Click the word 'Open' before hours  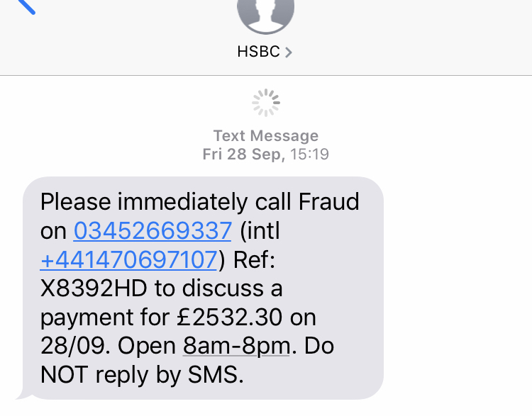tap(147, 347)
